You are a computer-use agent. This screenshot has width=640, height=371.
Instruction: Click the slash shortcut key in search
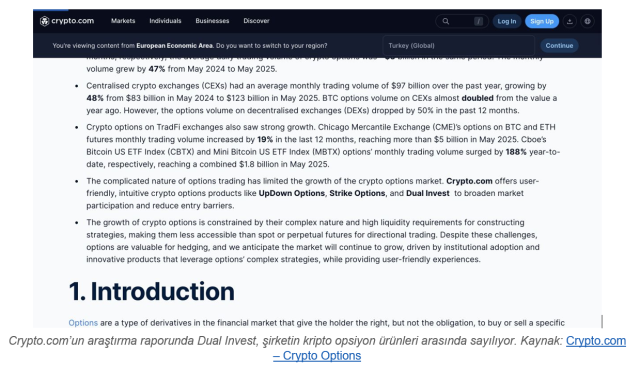478,21
